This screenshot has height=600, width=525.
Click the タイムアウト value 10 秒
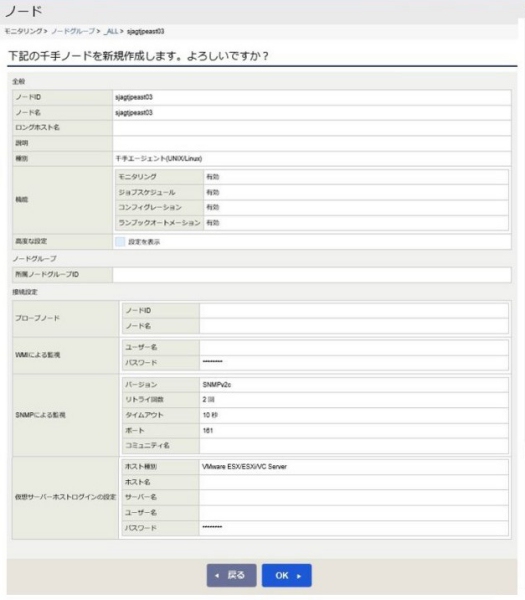tap(210, 415)
